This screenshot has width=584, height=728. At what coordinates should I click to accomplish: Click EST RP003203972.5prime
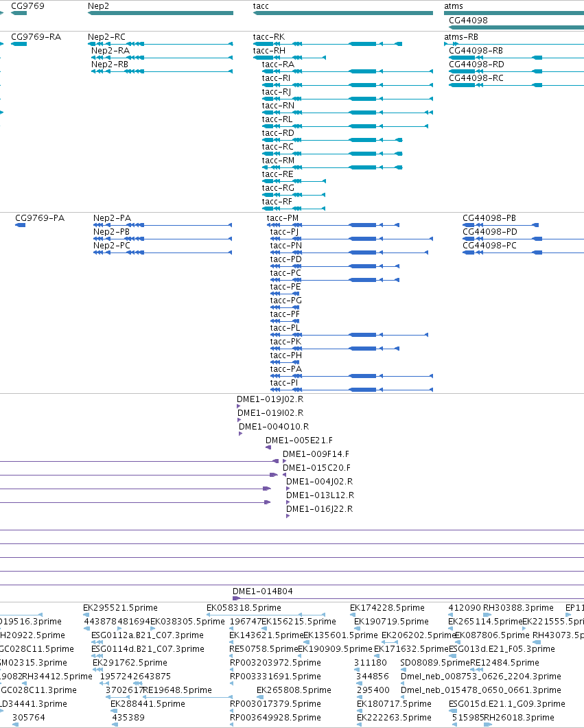(275, 663)
